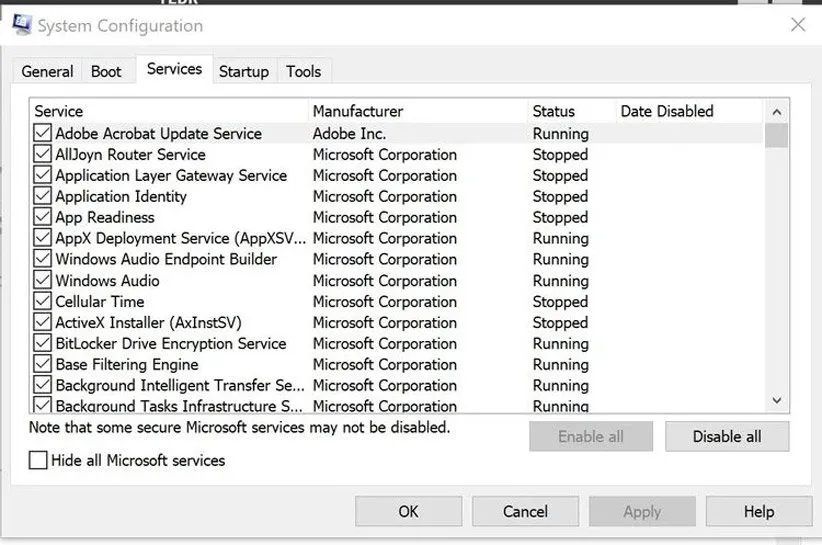Click the OK button

(408, 511)
